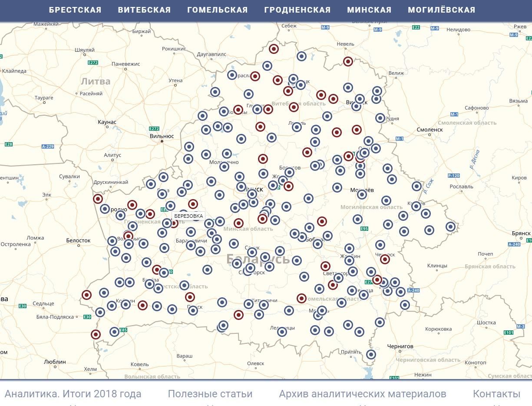Select the southwesternmost red marker near Хелм road
Viewport: 532px width, 406px height.
tap(96, 334)
